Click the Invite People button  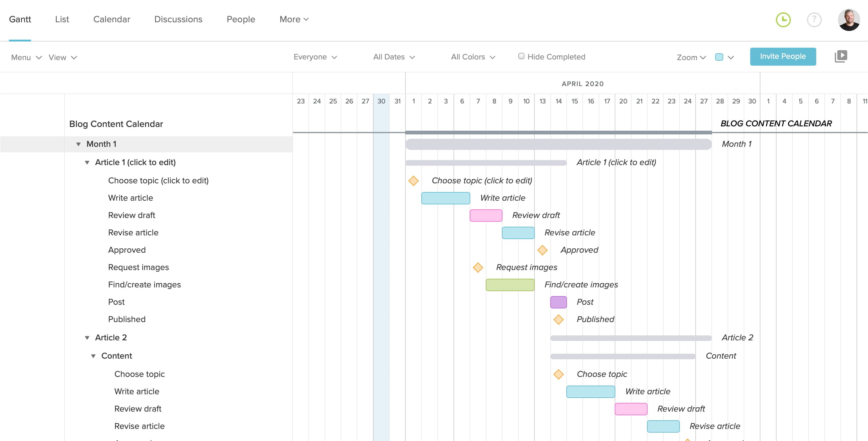pos(783,57)
